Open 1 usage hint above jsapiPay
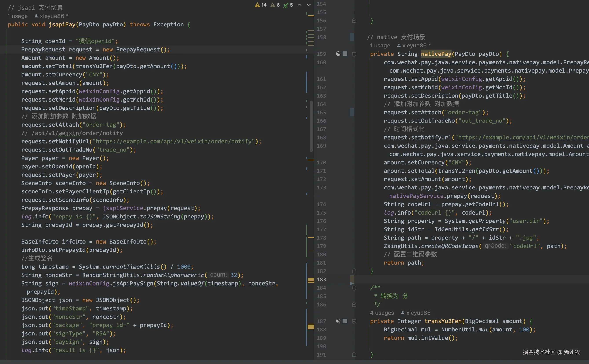589x364 pixels. (17, 16)
